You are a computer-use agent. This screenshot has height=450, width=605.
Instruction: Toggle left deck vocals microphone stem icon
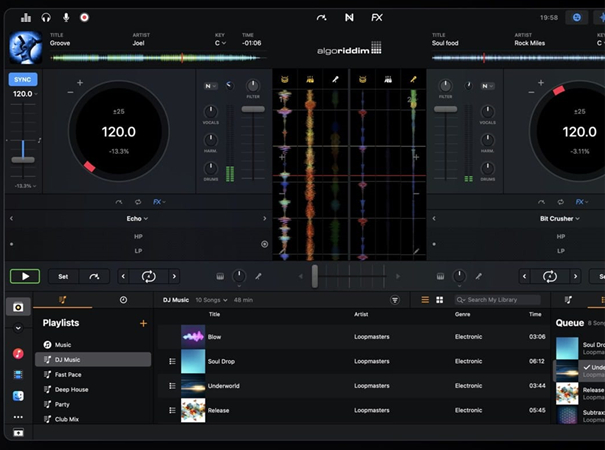coord(335,80)
